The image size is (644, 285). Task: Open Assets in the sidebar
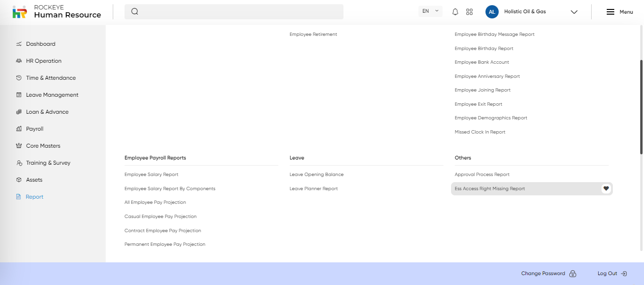(34, 180)
